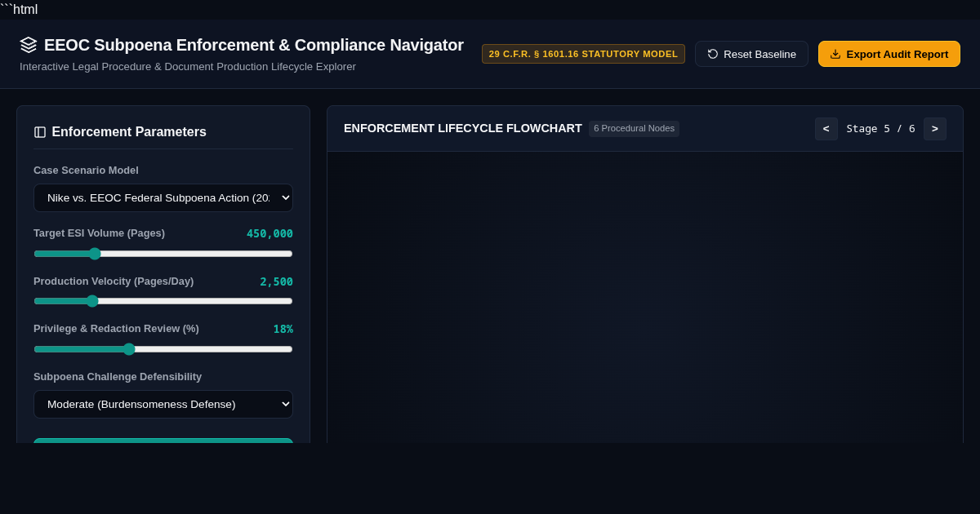Click the Case Scenario Model label
The width and height of the screenshot is (980, 514).
[86, 171]
